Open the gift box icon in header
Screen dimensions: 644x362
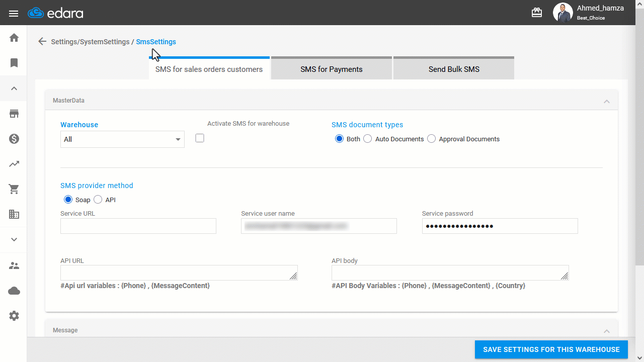537,13
